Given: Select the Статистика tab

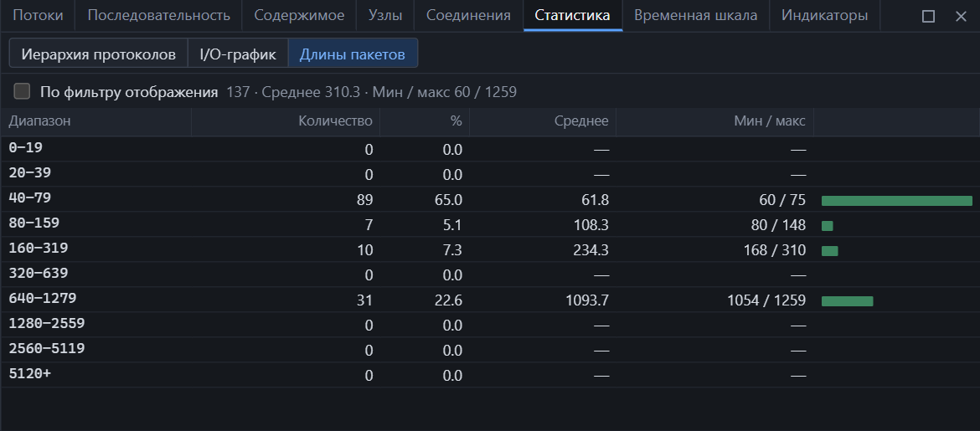Looking at the screenshot, I should (x=572, y=16).
